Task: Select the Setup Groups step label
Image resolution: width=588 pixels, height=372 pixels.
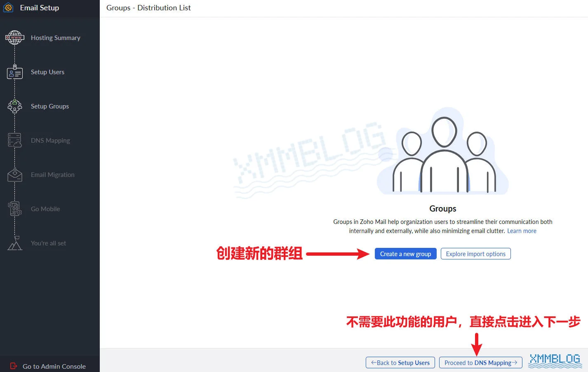Action: click(x=49, y=106)
